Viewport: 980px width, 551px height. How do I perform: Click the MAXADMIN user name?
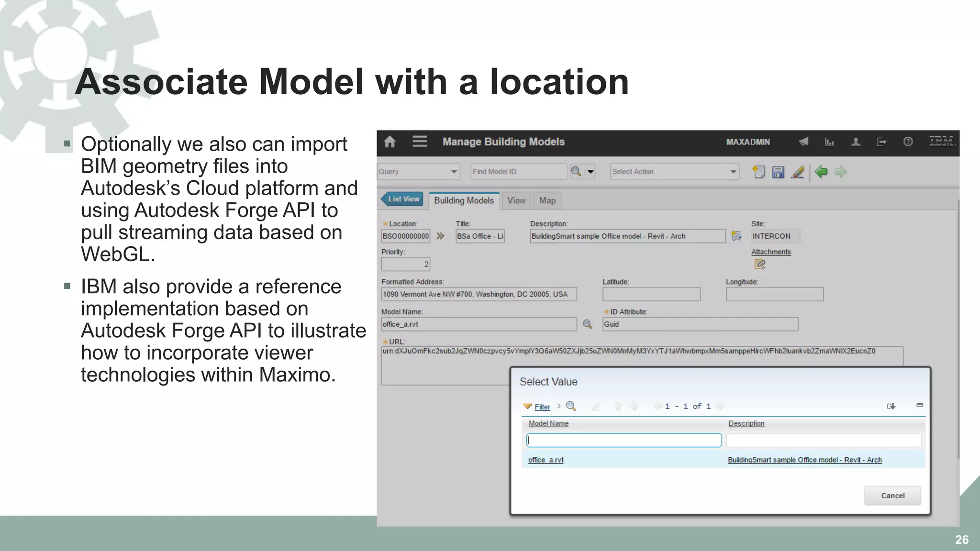(x=748, y=142)
